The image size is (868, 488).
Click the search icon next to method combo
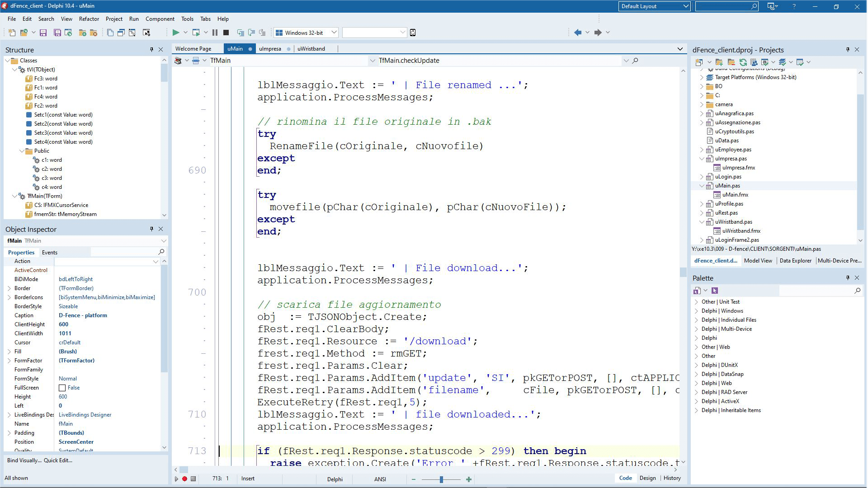pos(635,61)
